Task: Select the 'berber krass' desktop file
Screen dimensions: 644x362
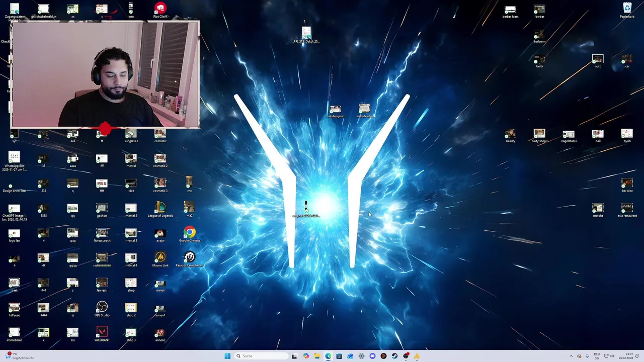Action: 510,12
